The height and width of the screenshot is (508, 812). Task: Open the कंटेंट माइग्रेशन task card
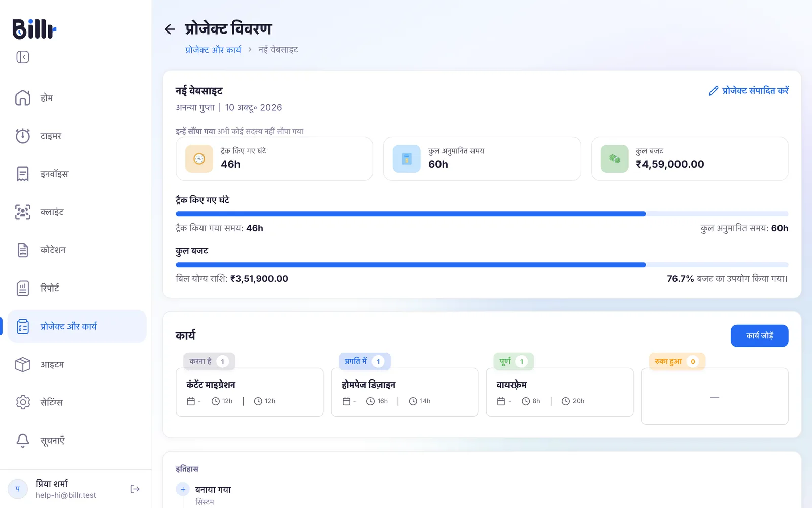(249, 392)
